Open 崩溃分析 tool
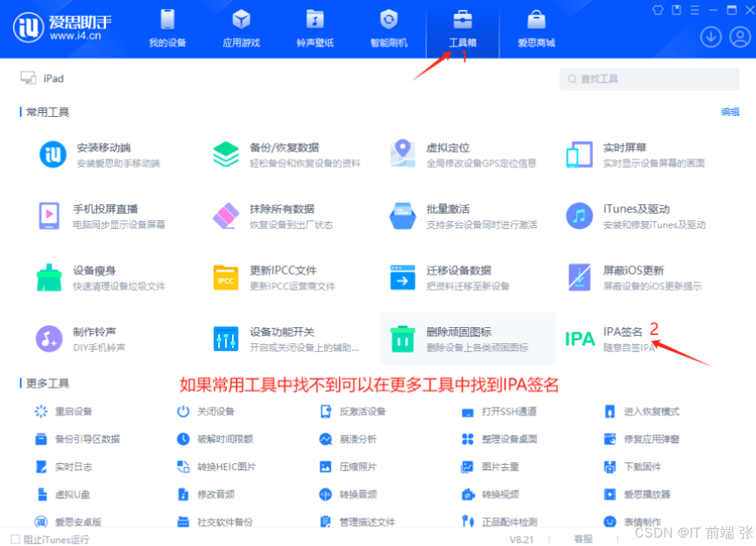This screenshot has height=546, width=756. click(x=348, y=439)
